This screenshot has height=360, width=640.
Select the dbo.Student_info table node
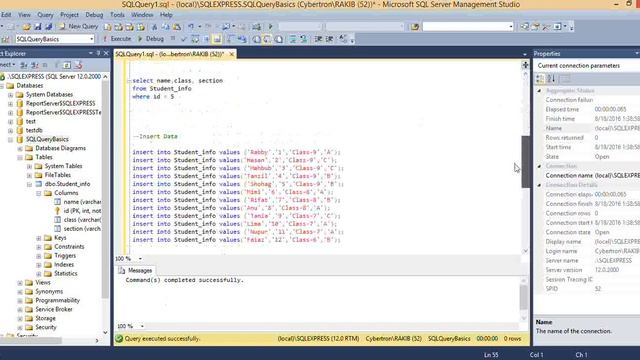(67, 184)
